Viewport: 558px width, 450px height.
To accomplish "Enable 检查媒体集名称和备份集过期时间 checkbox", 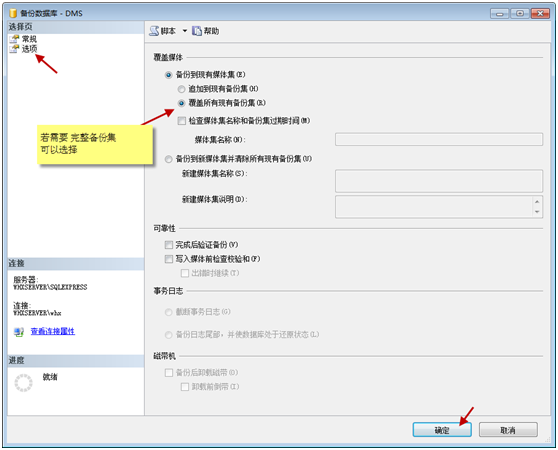I will click(181, 121).
